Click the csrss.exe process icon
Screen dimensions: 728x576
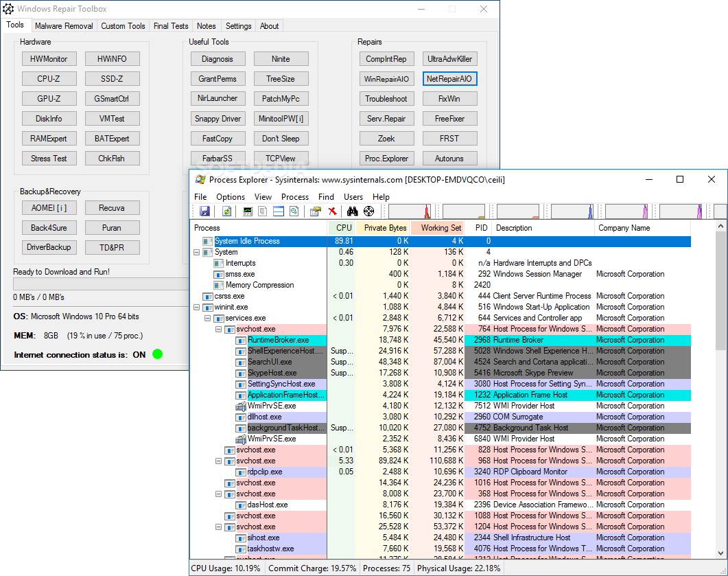pos(207,296)
